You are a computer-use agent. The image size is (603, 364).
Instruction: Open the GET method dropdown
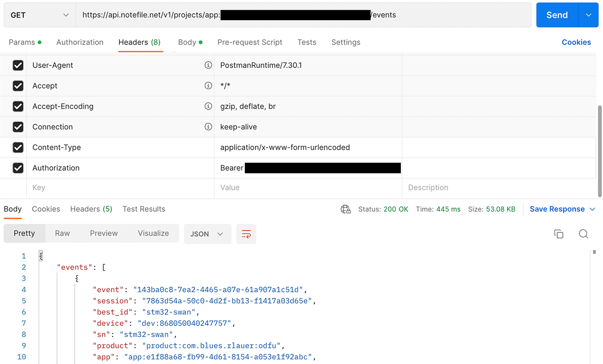tap(40, 15)
